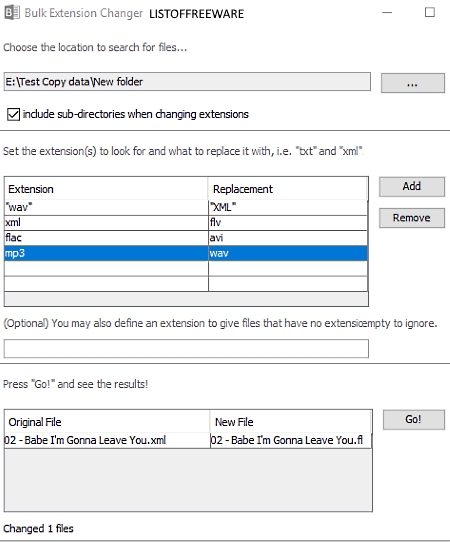Click the Original File column header

click(x=107, y=422)
